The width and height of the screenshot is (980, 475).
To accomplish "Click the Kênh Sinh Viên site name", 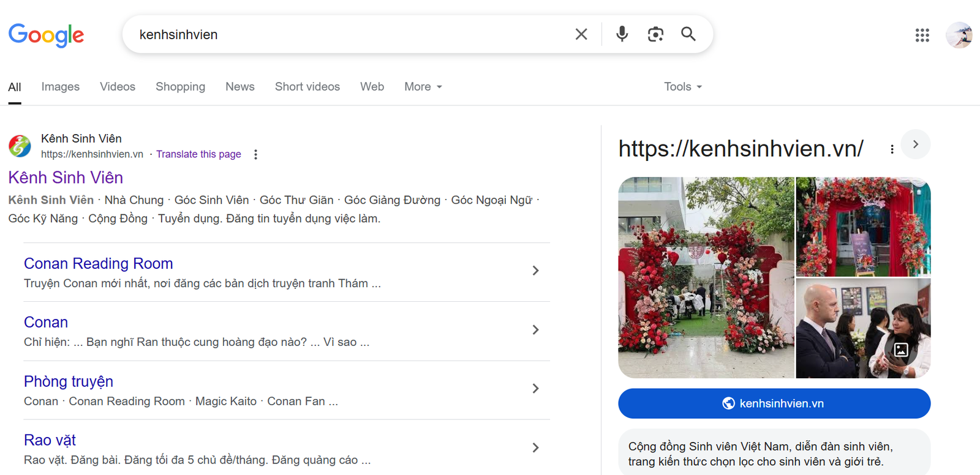I will pyautogui.click(x=81, y=138).
